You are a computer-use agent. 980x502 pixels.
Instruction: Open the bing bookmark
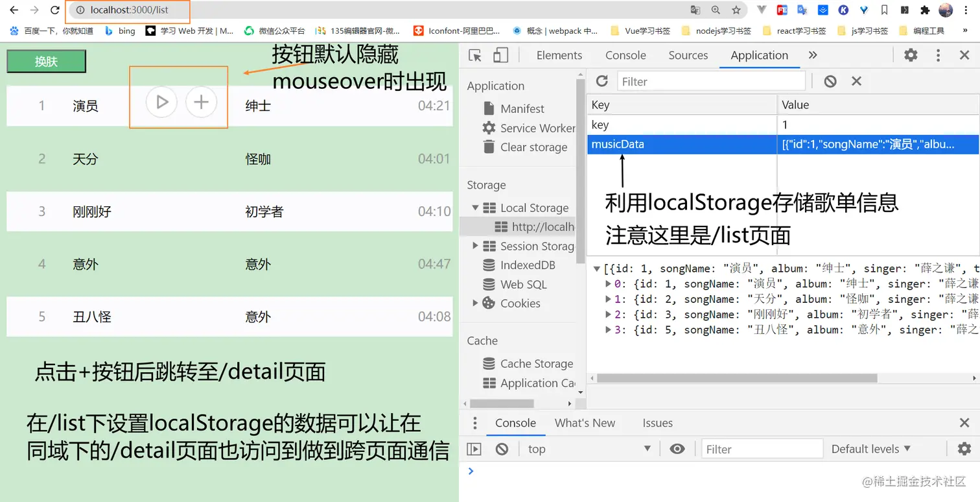[120, 30]
